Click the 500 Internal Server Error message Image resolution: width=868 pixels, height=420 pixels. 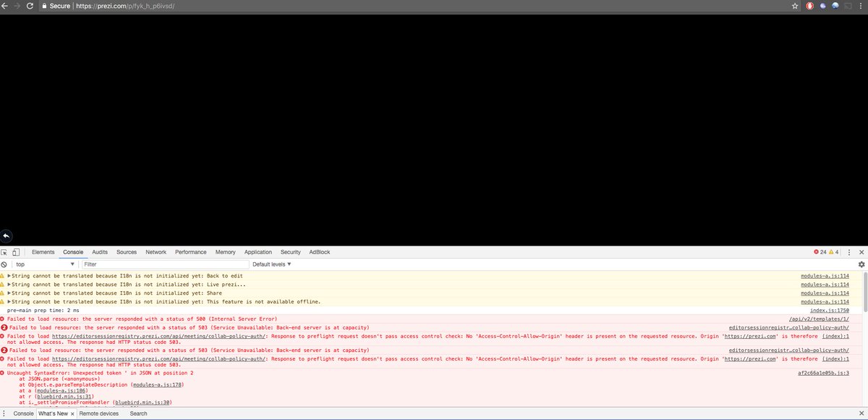pyautogui.click(x=142, y=319)
